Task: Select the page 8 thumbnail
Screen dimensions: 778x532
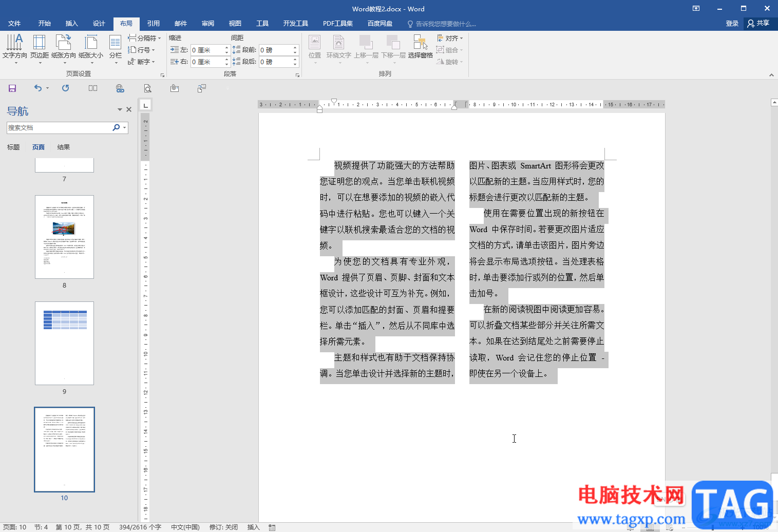Action: click(x=64, y=237)
